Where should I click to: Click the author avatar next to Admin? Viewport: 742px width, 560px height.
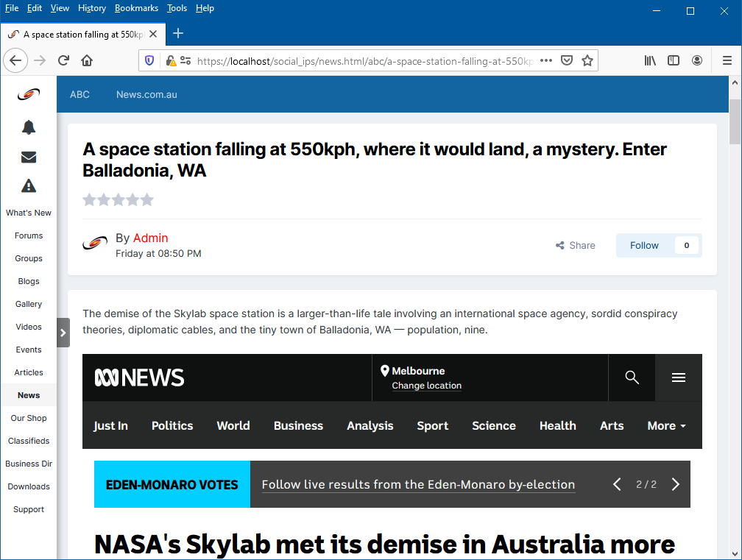[x=95, y=244]
